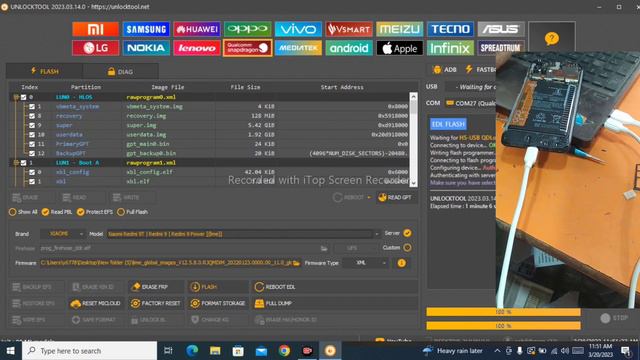Toggle the BackupGPT partition checkbox
The width and height of the screenshot is (640, 360).
[32, 153]
